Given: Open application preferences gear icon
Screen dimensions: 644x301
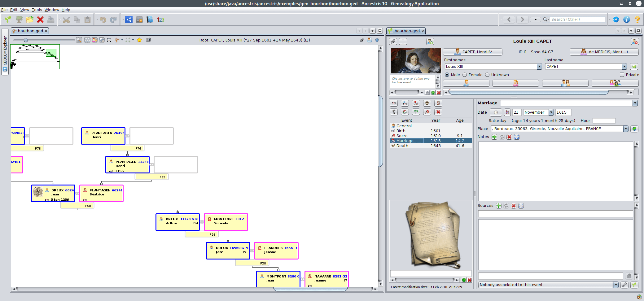Looking at the screenshot, I should click(616, 20).
